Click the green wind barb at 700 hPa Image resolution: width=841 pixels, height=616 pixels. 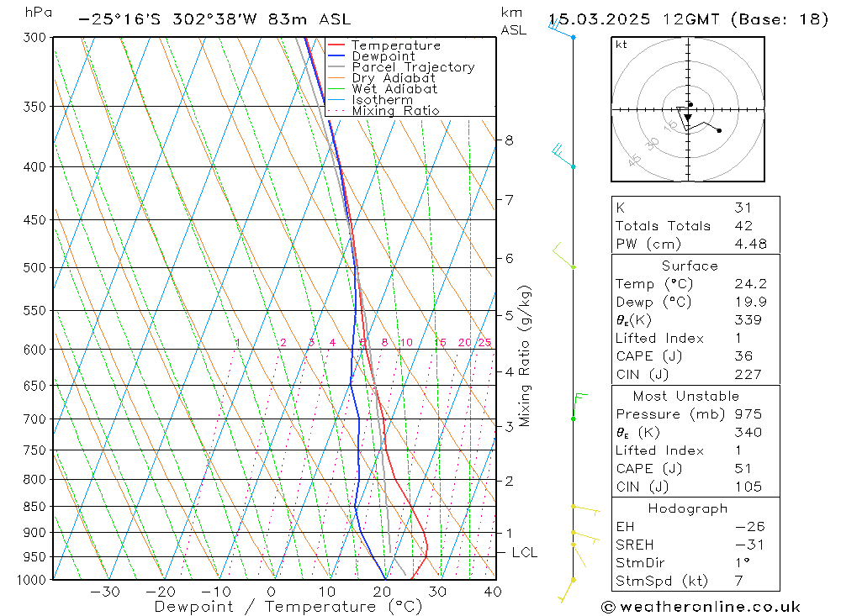(x=579, y=407)
